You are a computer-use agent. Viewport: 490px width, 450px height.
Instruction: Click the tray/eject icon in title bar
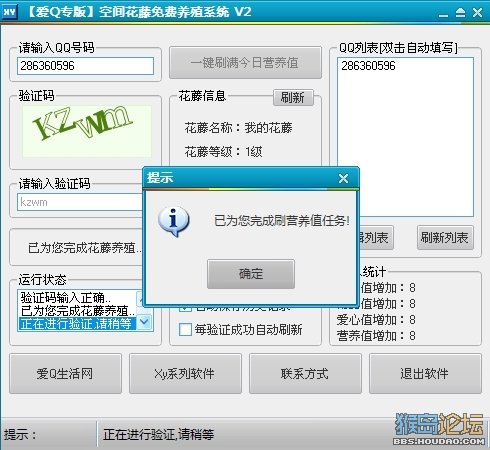click(x=460, y=13)
